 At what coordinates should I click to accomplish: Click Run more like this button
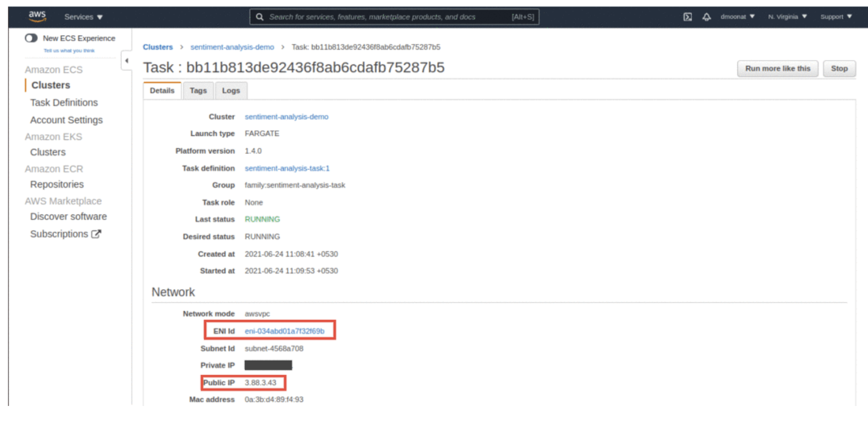778,68
